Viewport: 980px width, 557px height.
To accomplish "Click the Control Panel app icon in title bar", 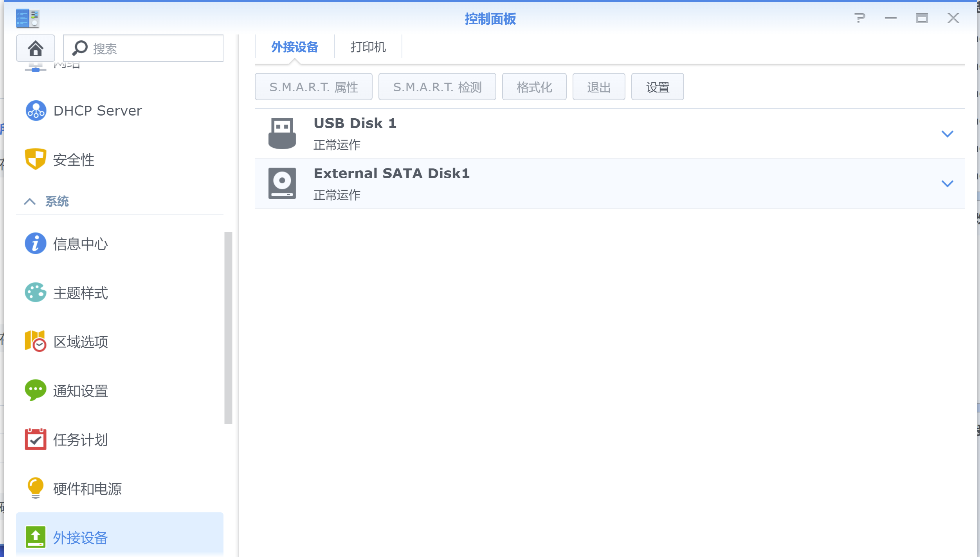I will point(28,18).
